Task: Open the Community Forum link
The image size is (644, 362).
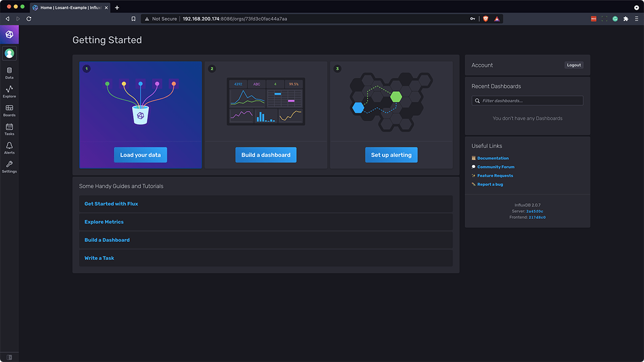Action: (x=496, y=167)
